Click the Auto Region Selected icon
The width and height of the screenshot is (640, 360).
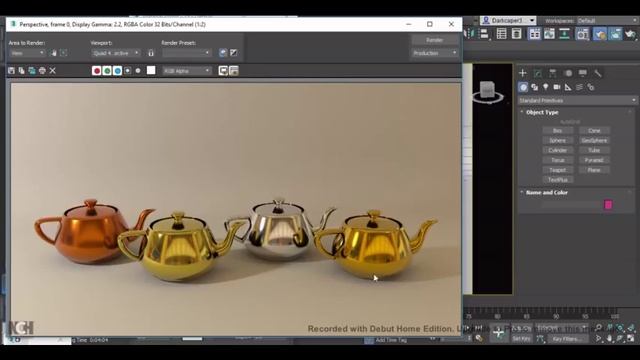point(64,53)
